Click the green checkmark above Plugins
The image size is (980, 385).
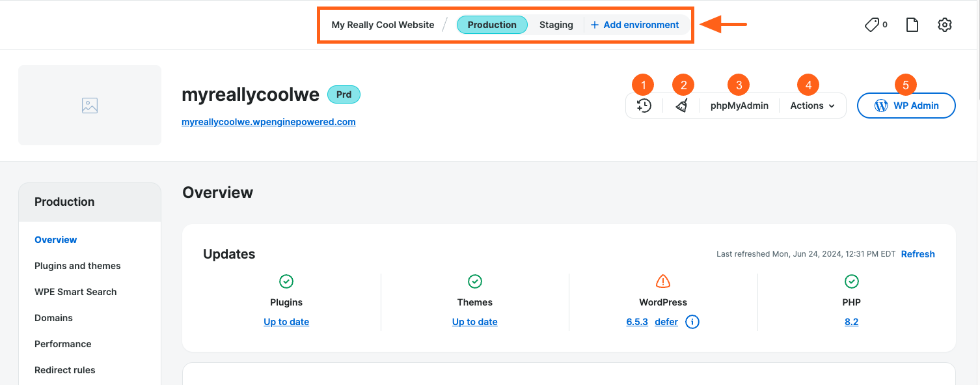286,281
